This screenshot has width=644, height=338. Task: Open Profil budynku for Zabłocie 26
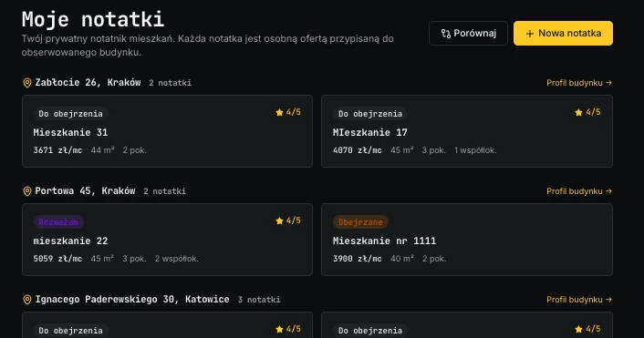[x=579, y=83]
